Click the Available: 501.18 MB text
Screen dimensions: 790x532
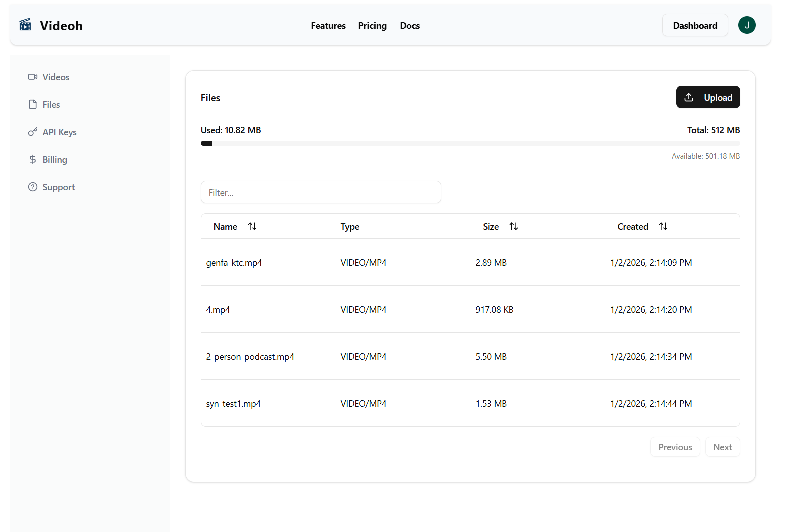pyautogui.click(x=706, y=156)
